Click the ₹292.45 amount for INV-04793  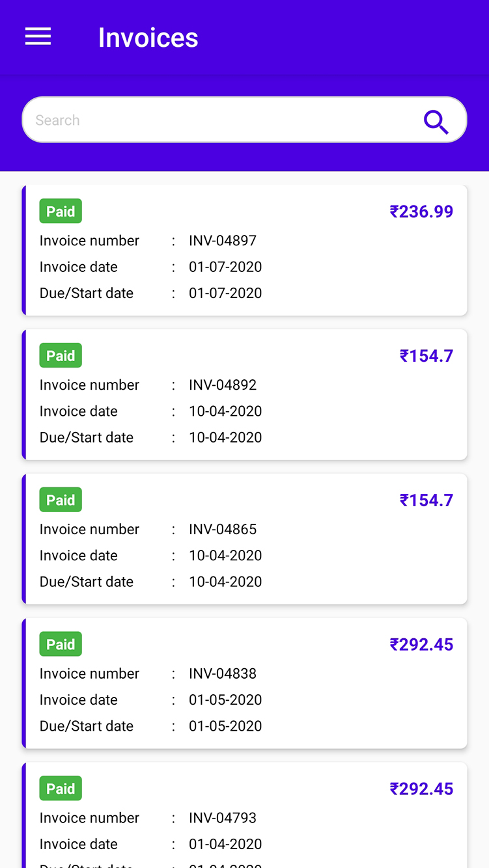coord(421,789)
